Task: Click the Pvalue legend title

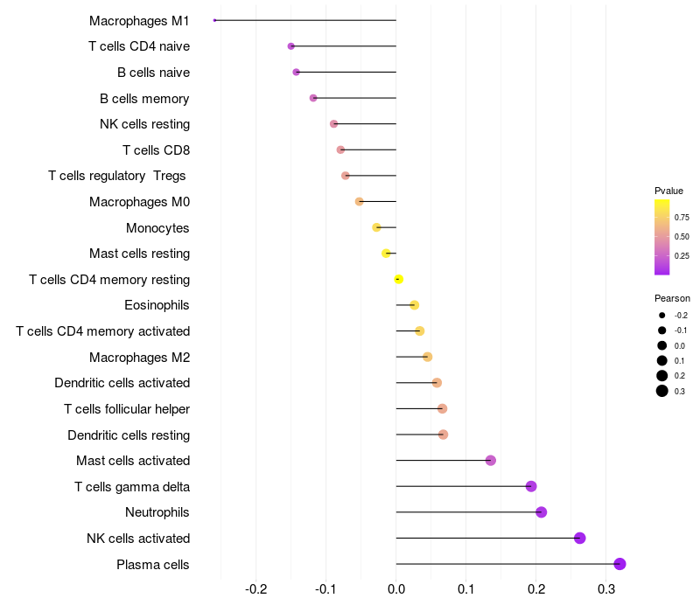Action: [x=668, y=191]
